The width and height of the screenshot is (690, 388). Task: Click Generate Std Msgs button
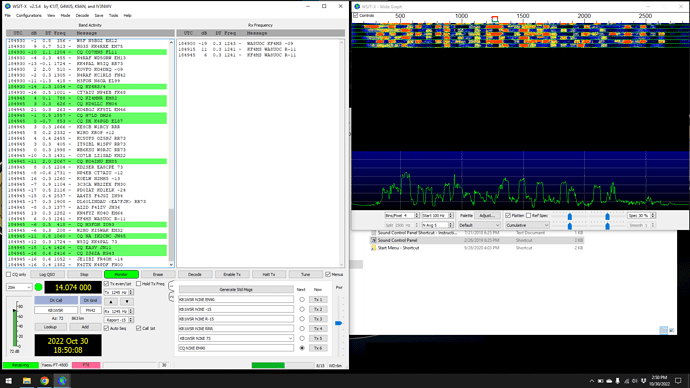point(236,289)
